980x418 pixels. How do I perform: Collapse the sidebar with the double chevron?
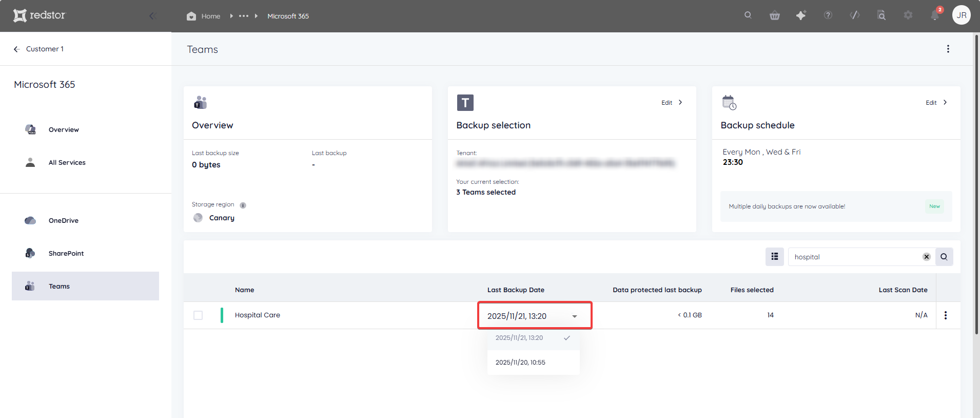152,16
